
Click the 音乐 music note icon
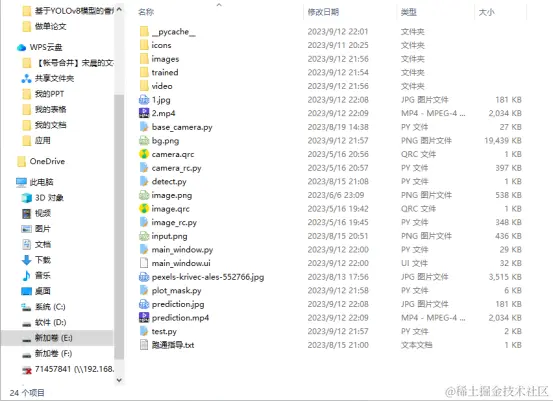[26, 275]
